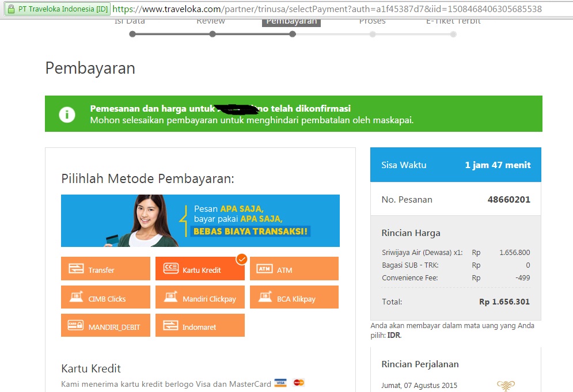The image size is (573, 392).
Task: Click the date Jumat, 07 Agustus 2015
Action: click(x=419, y=386)
